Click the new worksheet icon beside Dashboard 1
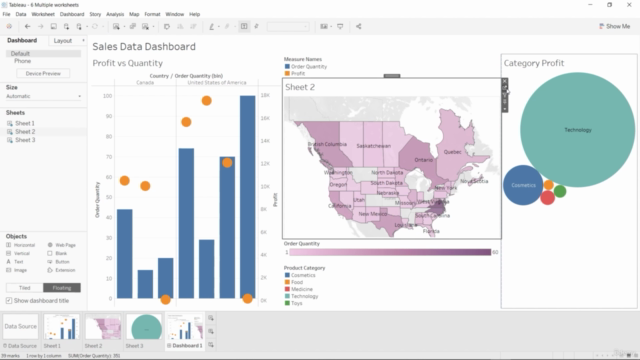Viewport: 640px width, 360px height. point(211,318)
